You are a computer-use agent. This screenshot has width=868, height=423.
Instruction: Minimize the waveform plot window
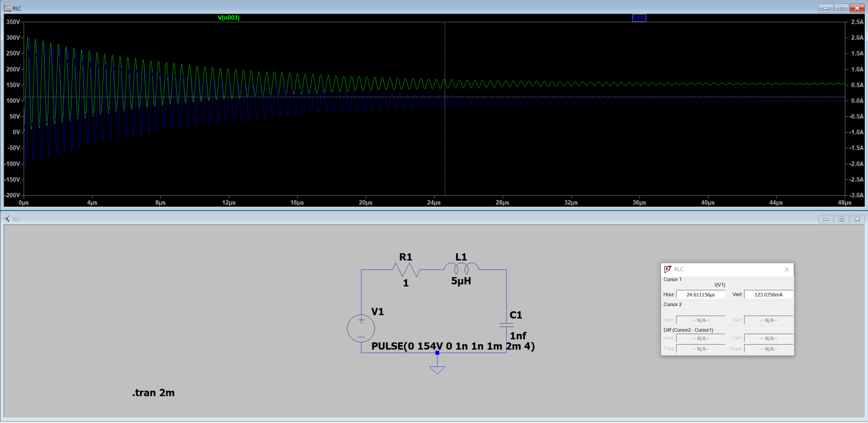point(825,8)
